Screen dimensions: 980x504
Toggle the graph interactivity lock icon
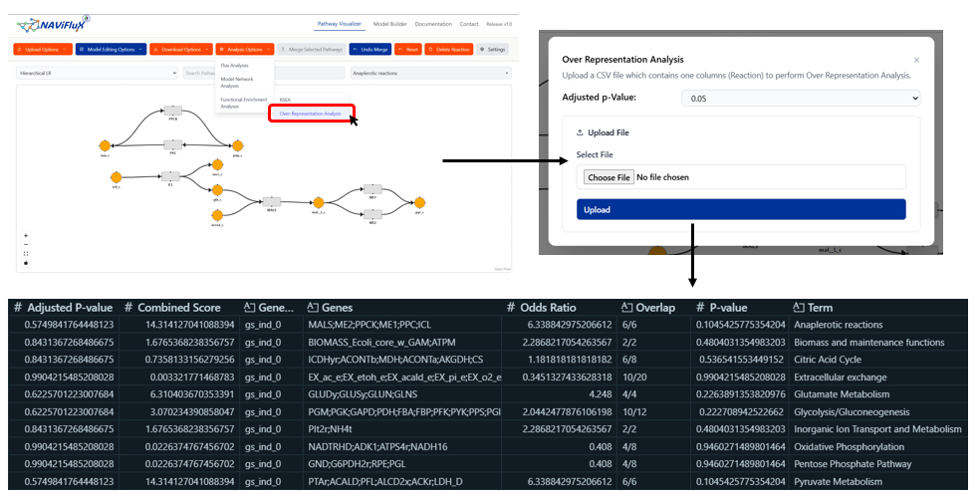click(x=26, y=263)
